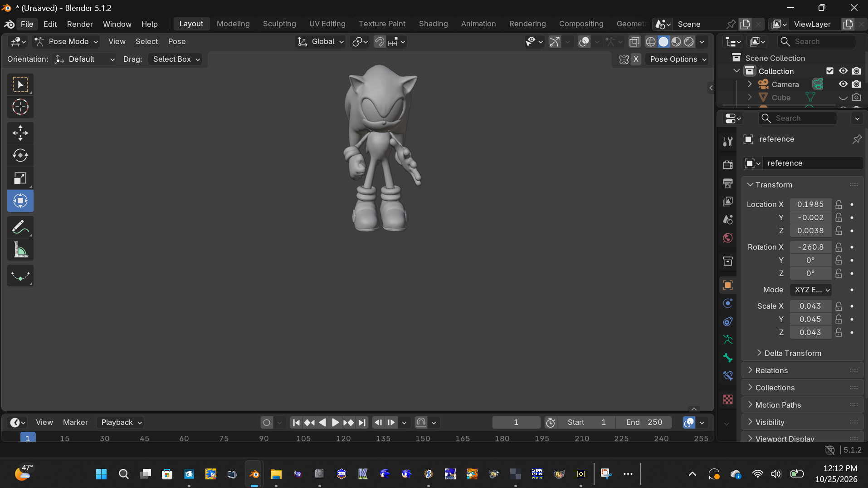Open the Pose menu in viewport
Viewport: 868px width, 488px height.
(x=176, y=41)
